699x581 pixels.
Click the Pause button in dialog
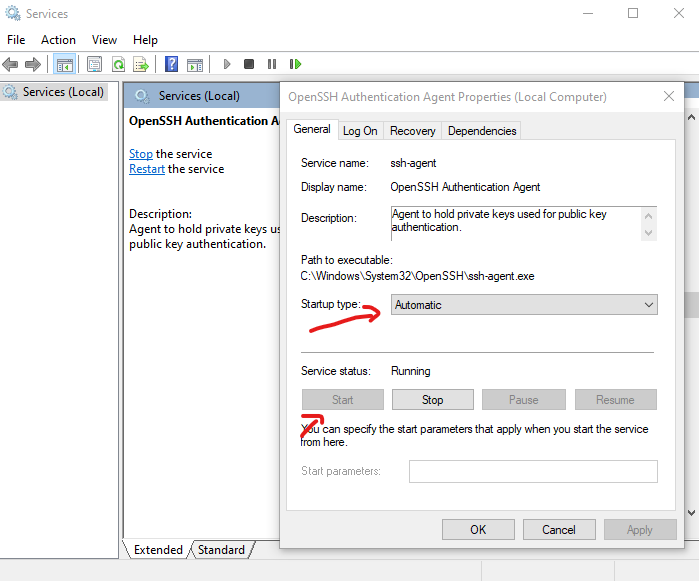[x=523, y=400]
